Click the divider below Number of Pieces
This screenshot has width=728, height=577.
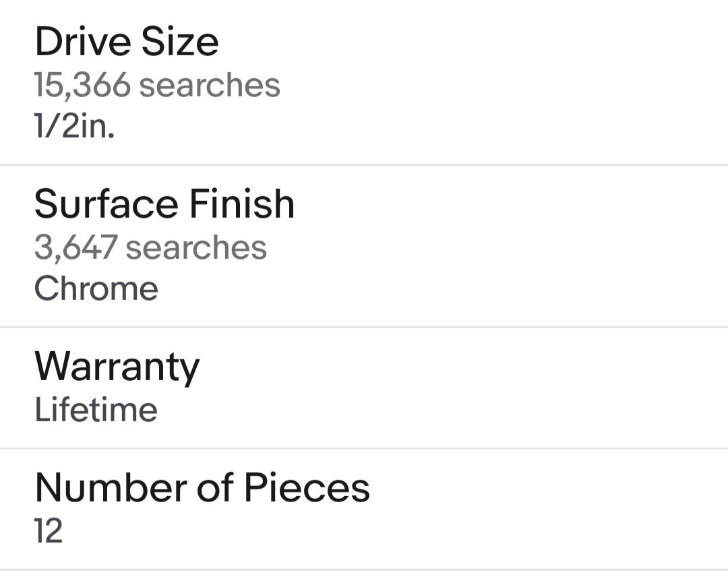pyautogui.click(x=364, y=570)
